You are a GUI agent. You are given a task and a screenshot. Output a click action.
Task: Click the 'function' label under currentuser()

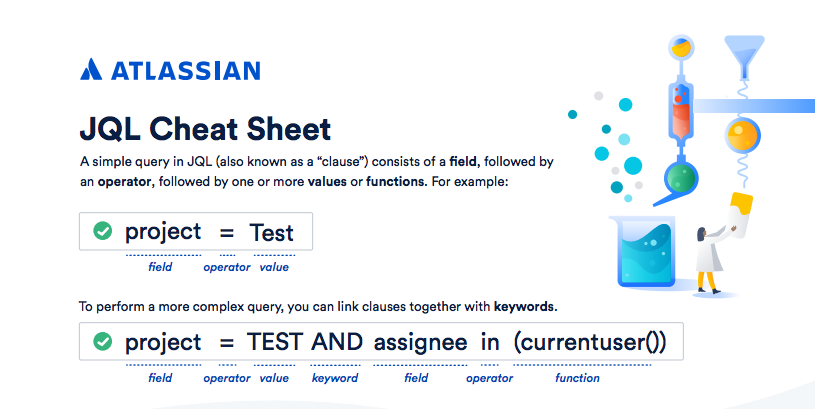pos(577,378)
